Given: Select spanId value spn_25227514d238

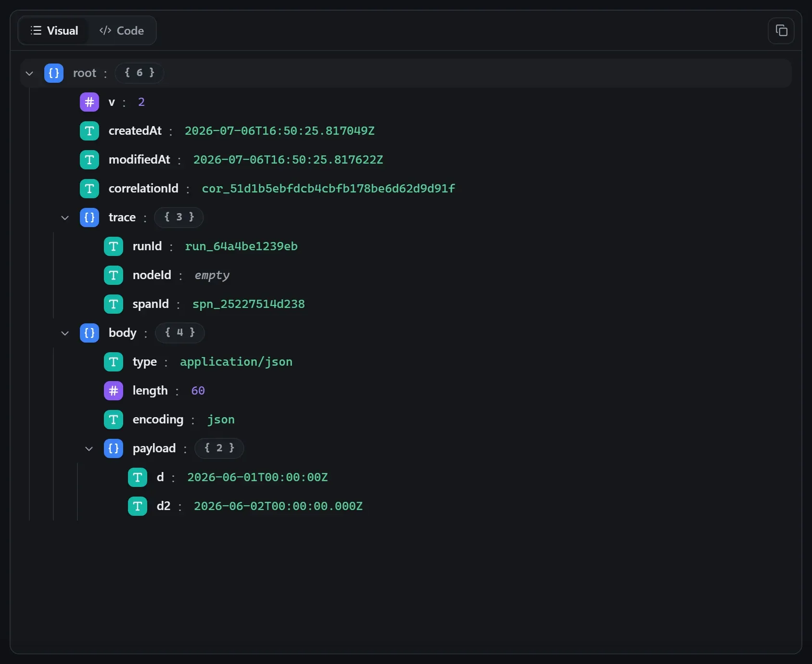Looking at the screenshot, I should coord(248,304).
